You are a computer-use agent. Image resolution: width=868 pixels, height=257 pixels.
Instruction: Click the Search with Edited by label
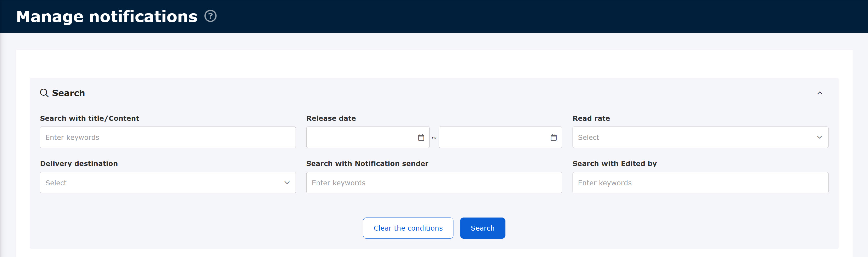click(614, 164)
